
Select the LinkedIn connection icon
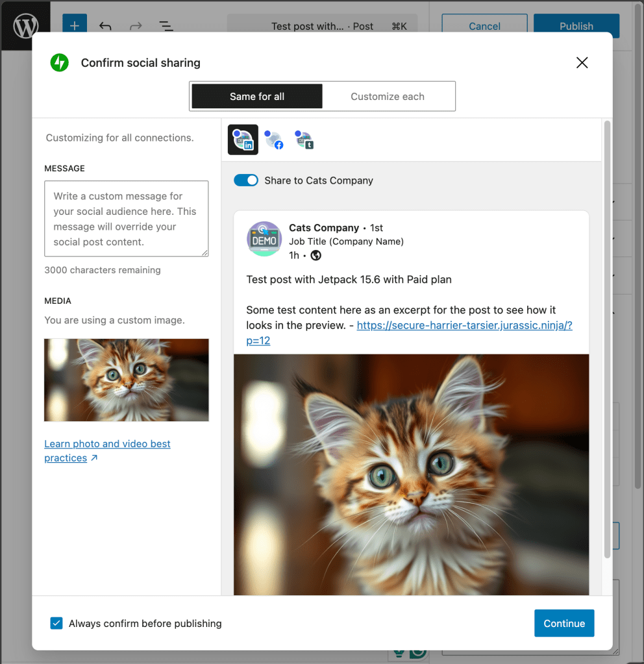pos(243,140)
